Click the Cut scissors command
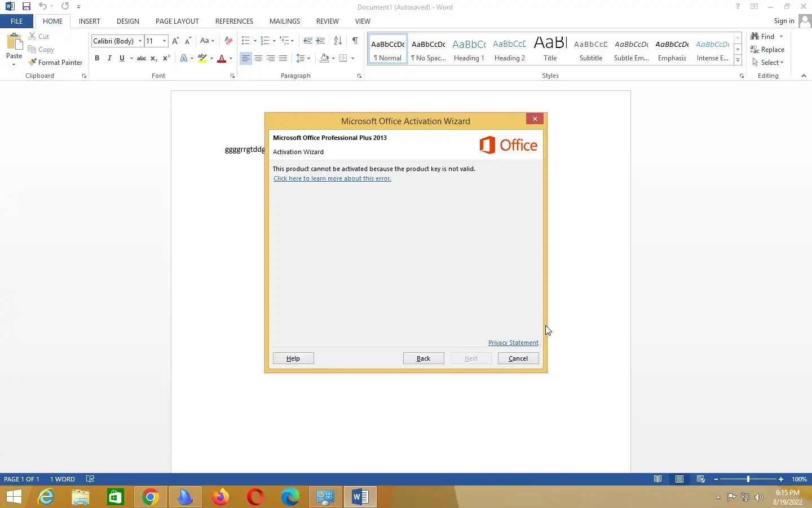The width and height of the screenshot is (812, 508). click(x=39, y=36)
